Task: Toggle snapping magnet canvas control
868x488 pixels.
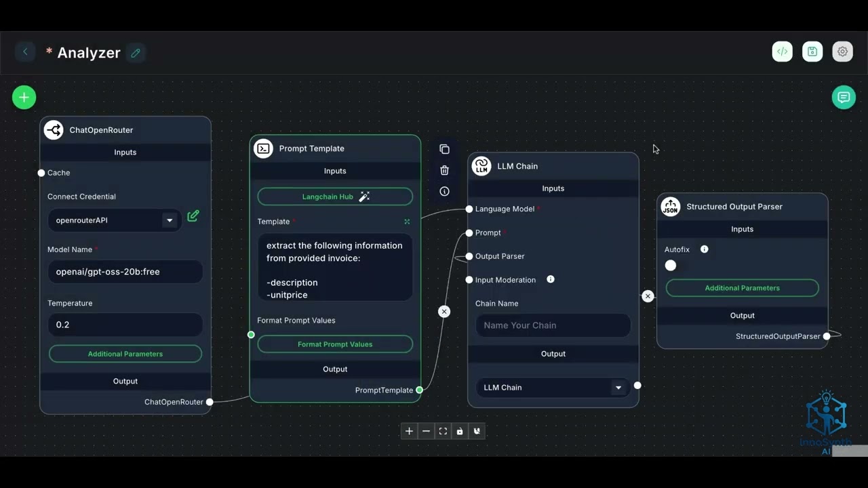Action: click(x=477, y=431)
